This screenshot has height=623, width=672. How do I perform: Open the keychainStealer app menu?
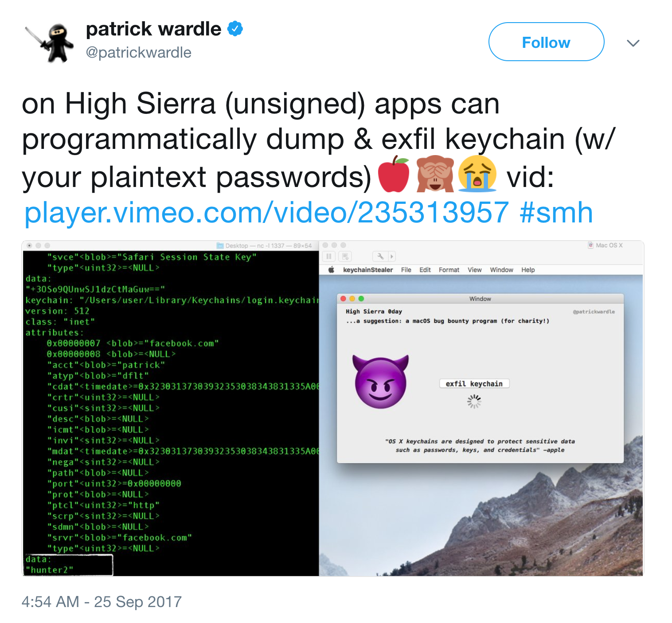(368, 270)
